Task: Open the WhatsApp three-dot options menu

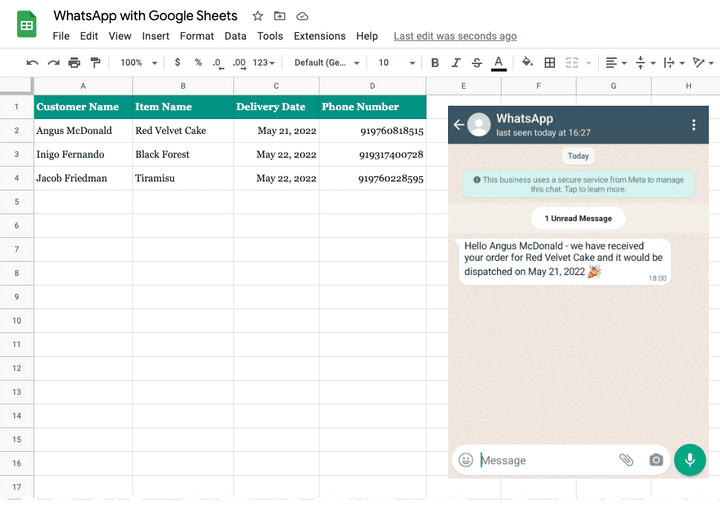Action: tap(693, 125)
